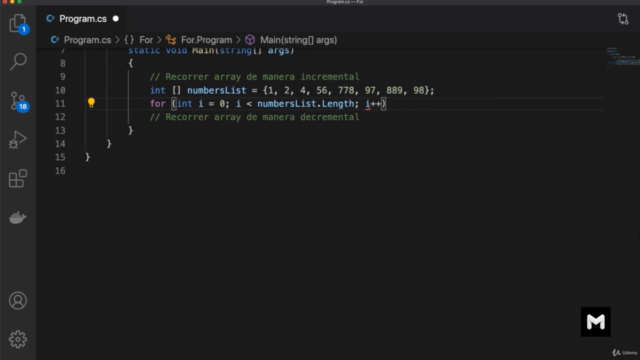Open the Run and Debug view
This screenshot has width=640, height=360.
tap(18, 140)
